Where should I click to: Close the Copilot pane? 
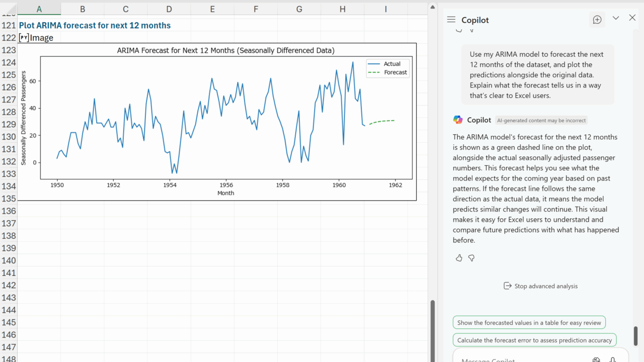(632, 18)
